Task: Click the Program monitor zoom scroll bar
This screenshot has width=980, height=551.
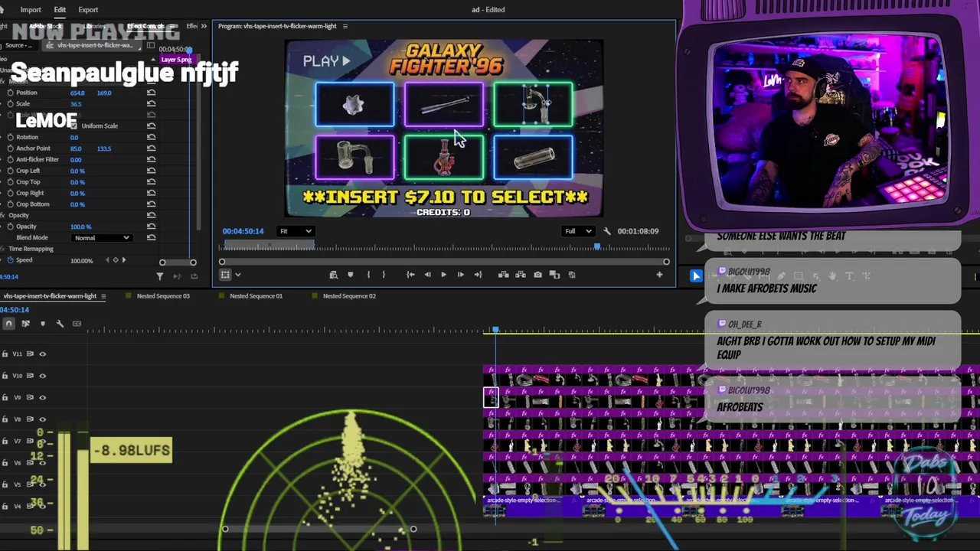Action: (444, 262)
